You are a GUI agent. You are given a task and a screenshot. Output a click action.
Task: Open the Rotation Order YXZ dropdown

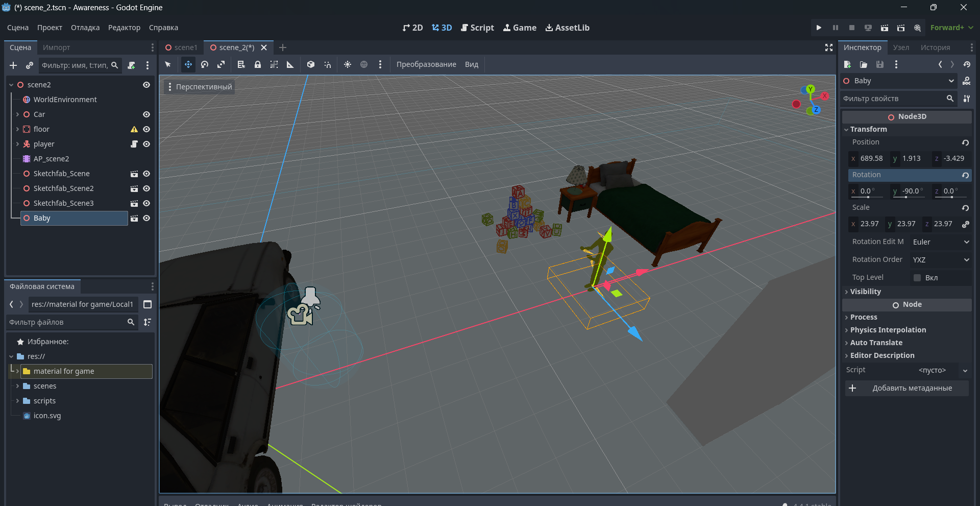coord(941,260)
